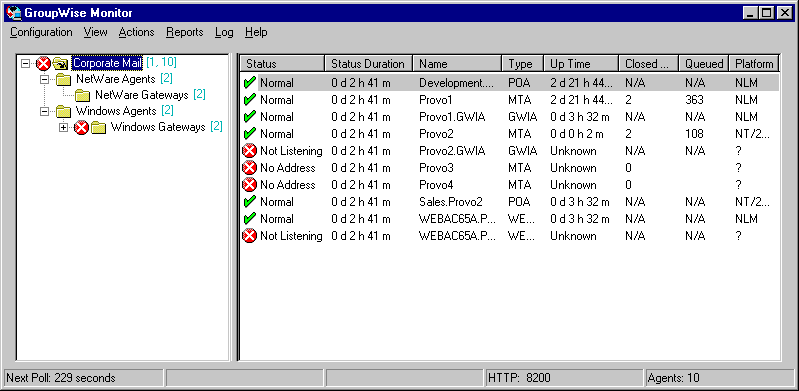
Task: Click the NetWare Agents folder icon
Action: click(x=64, y=80)
